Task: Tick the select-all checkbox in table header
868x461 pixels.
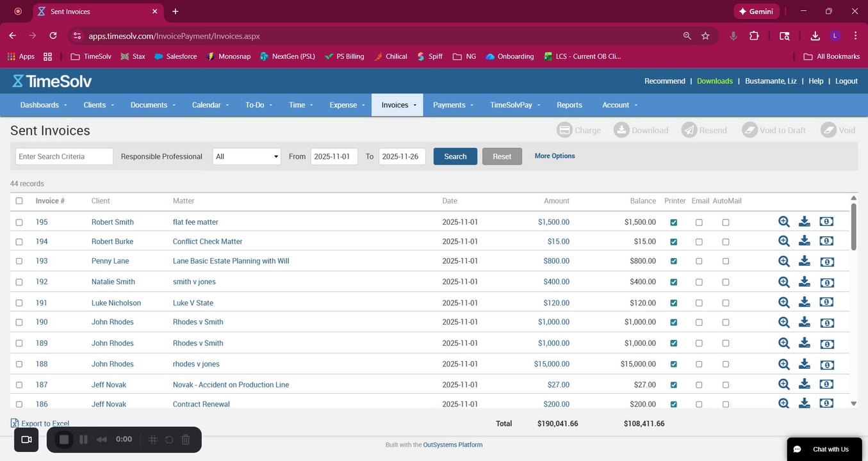Action: (x=19, y=201)
